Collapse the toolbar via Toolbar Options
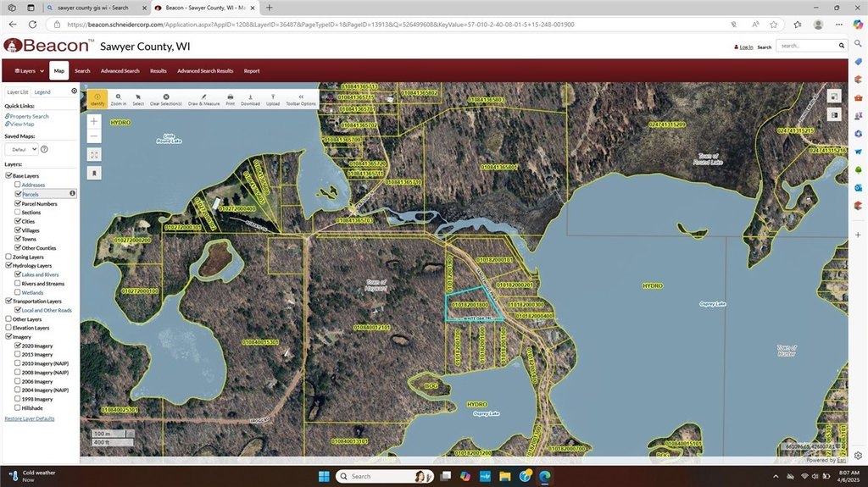This screenshot has width=868, height=487. click(300, 98)
